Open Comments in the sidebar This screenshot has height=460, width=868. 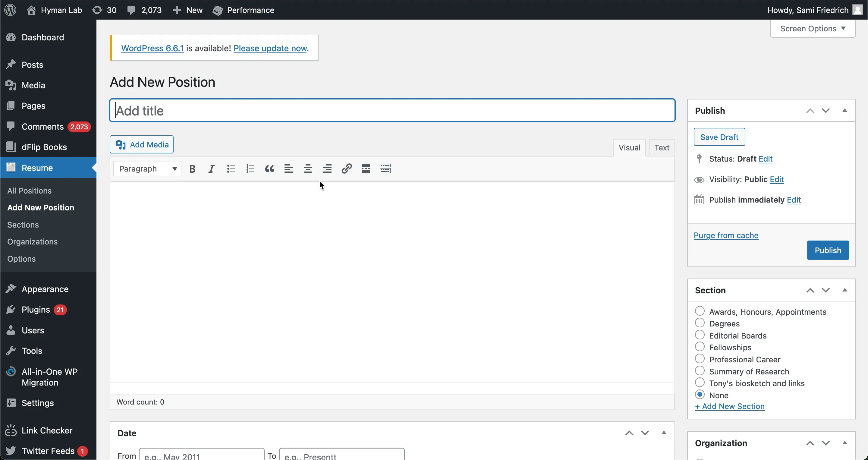48,127
